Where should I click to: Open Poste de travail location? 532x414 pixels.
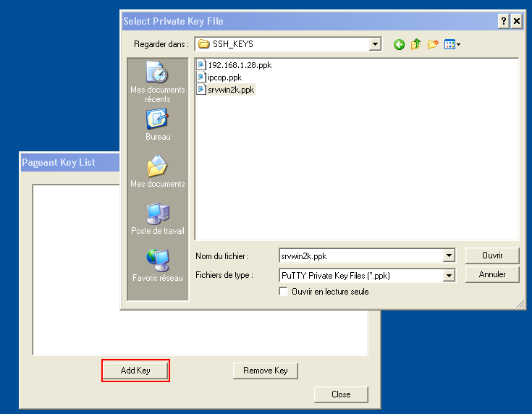coord(157,219)
